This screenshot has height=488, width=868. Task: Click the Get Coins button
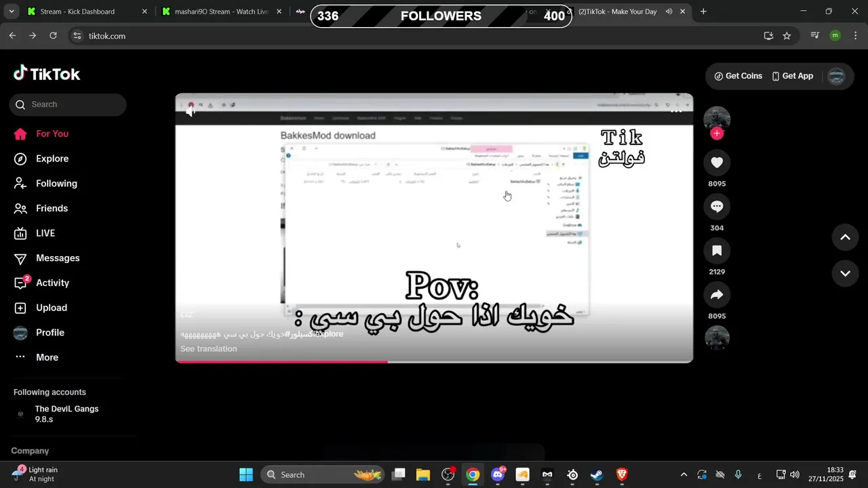[x=738, y=76]
